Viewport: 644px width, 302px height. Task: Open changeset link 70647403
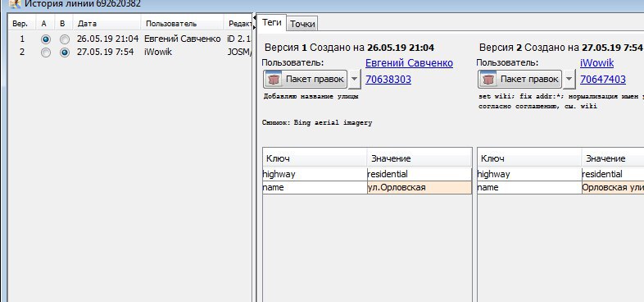603,79
